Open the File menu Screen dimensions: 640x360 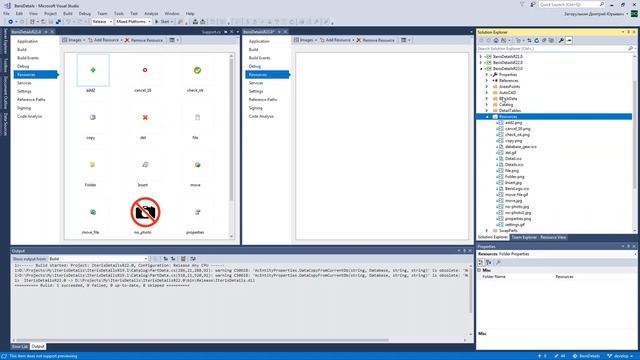coord(6,13)
